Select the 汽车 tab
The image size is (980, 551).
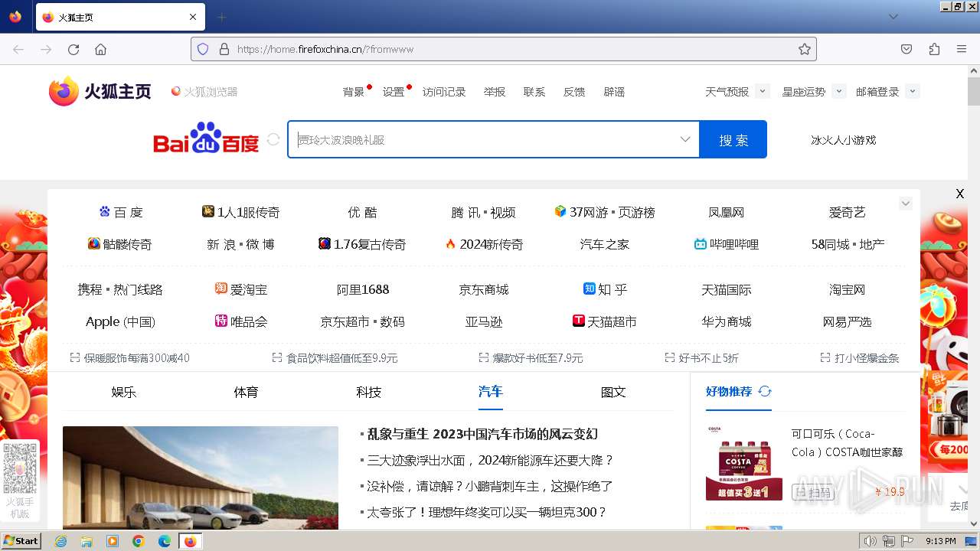tap(491, 391)
